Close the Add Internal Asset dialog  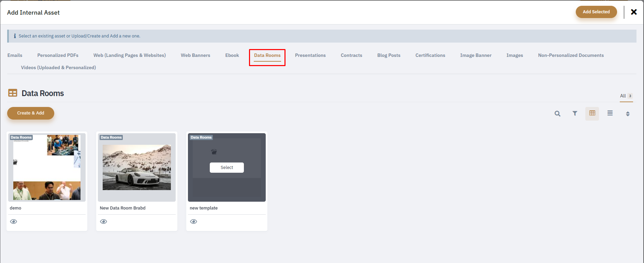point(634,12)
